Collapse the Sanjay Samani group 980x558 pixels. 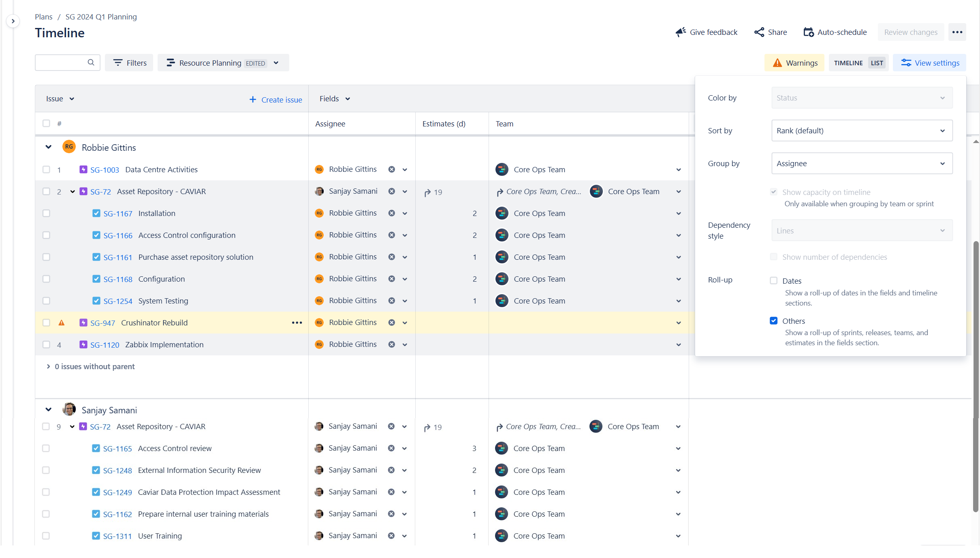[48, 410]
